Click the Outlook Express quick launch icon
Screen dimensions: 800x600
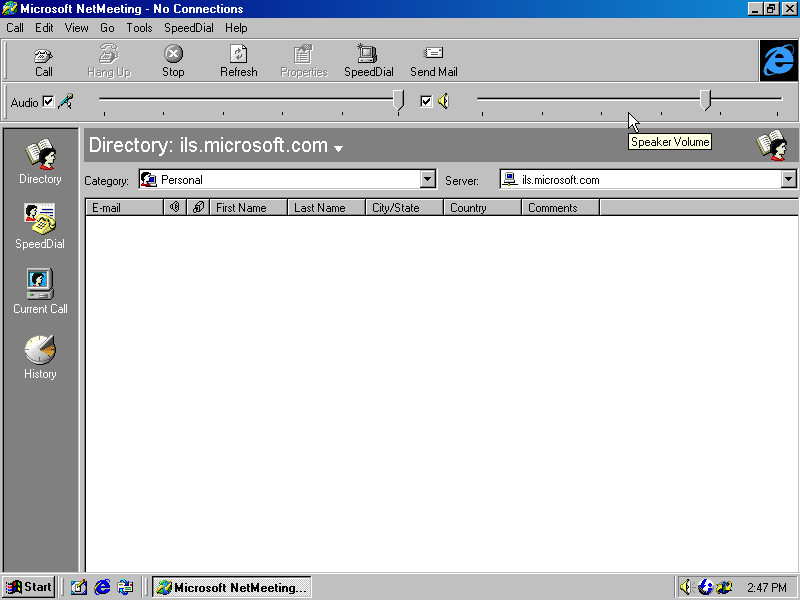pyautogui.click(x=125, y=587)
